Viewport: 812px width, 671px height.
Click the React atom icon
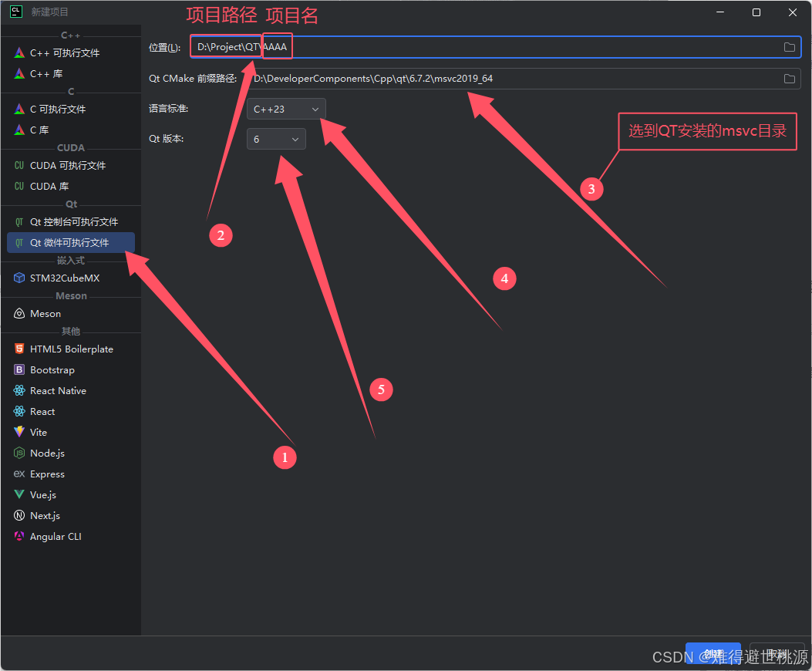[x=19, y=411]
